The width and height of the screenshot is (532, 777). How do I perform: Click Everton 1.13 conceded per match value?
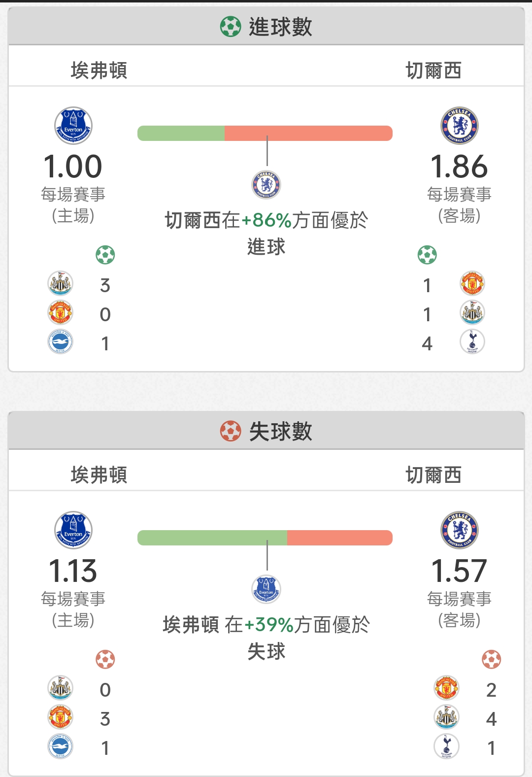73,571
